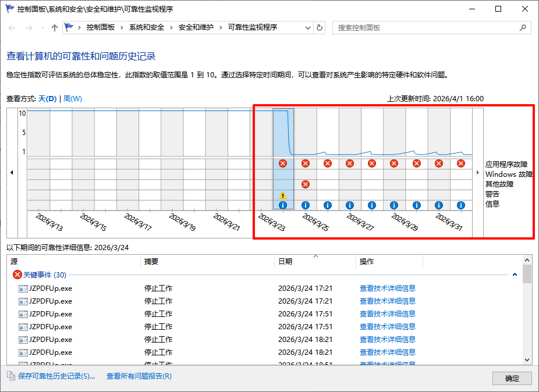Click the refresh icon beside the address bar

click(320, 27)
